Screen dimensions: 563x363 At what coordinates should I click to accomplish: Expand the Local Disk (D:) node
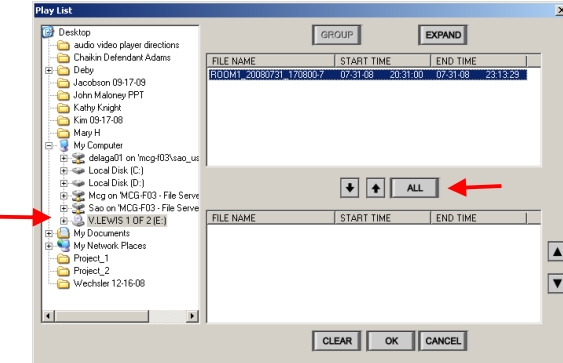(64, 183)
